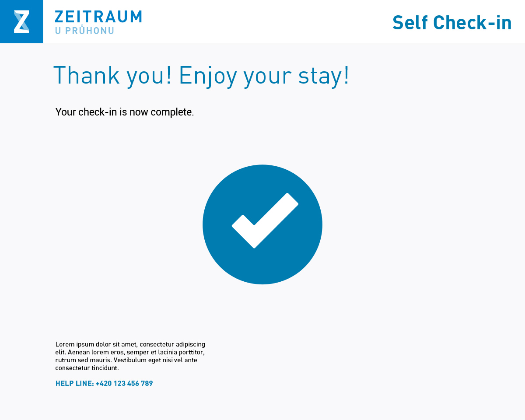Screen dimensions: 525x420
Task: Click the Zeitraum Z logo icon
Action: (21, 21)
